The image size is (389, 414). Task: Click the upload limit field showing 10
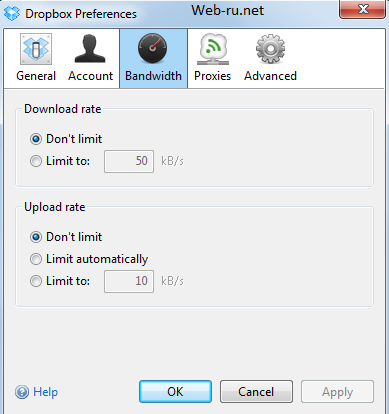(x=129, y=281)
